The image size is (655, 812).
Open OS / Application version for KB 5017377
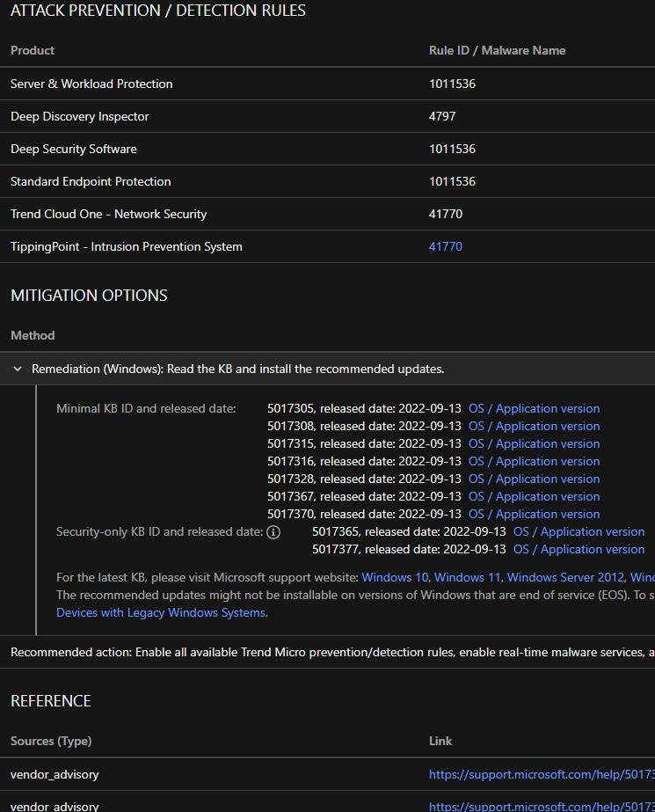click(579, 550)
